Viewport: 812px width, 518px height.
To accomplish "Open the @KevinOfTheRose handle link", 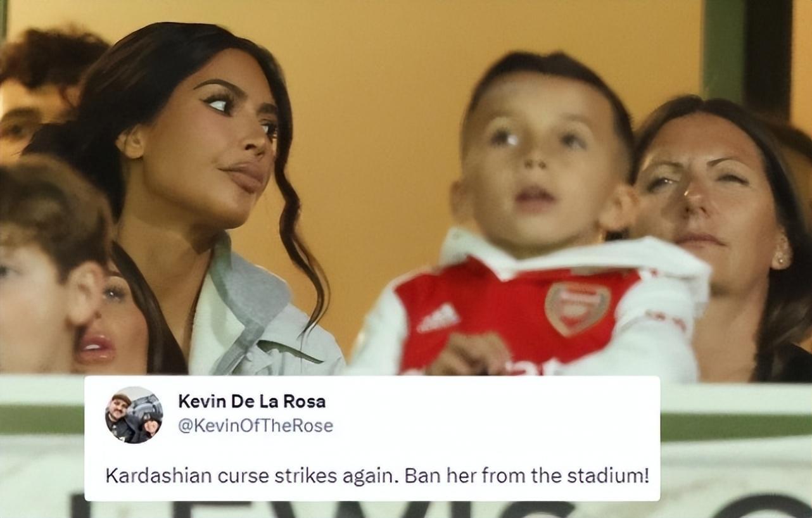I will (x=255, y=426).
